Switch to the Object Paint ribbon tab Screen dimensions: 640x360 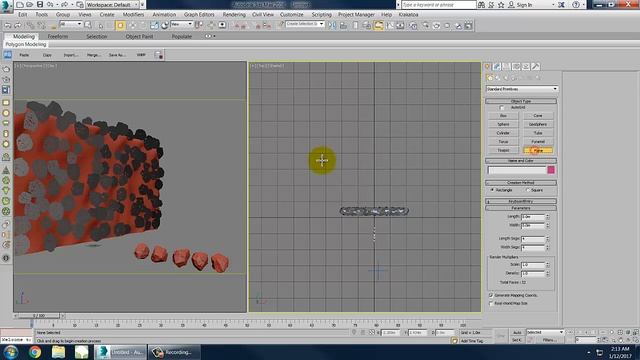coord(140,36)
